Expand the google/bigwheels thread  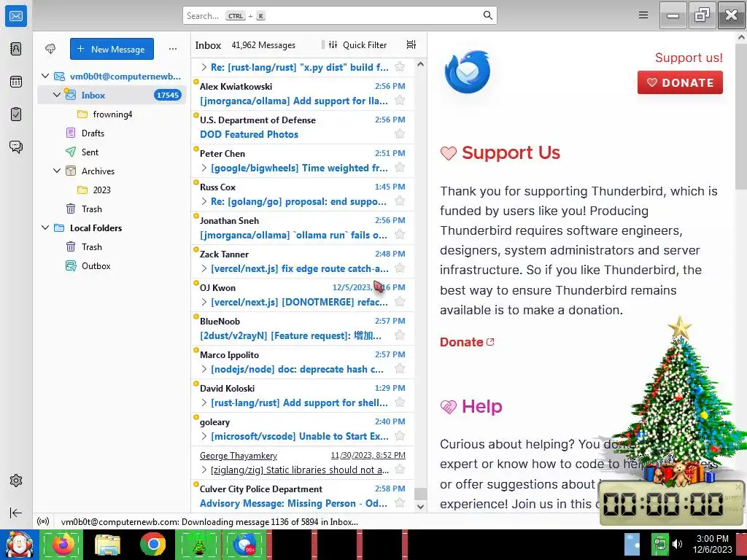[204, 168]
